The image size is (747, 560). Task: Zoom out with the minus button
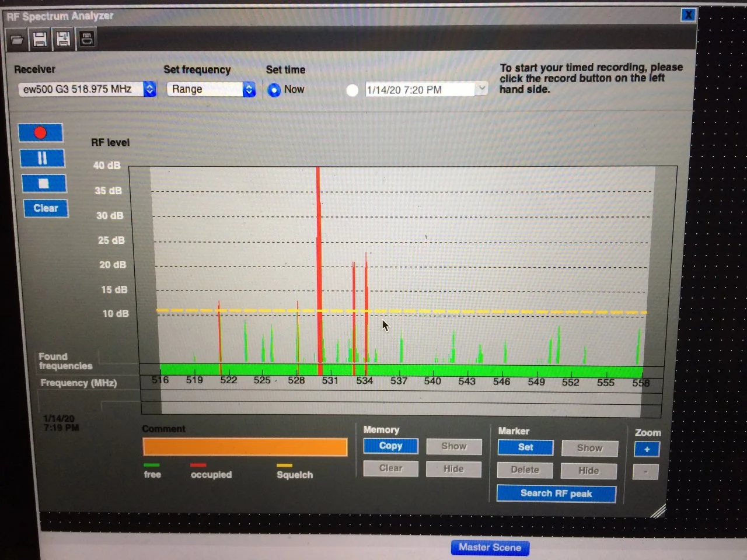(646, 471)
